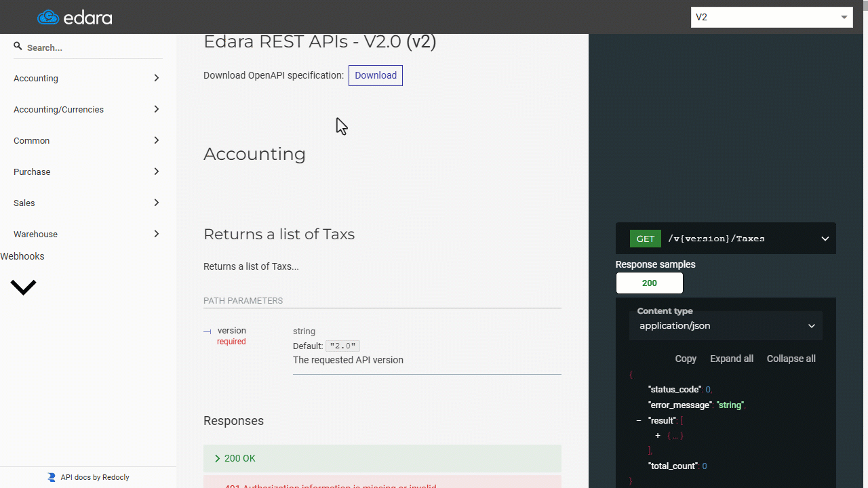Click the Edara REST APIs title
Viewport: 868px width, 488px height.
319,41
